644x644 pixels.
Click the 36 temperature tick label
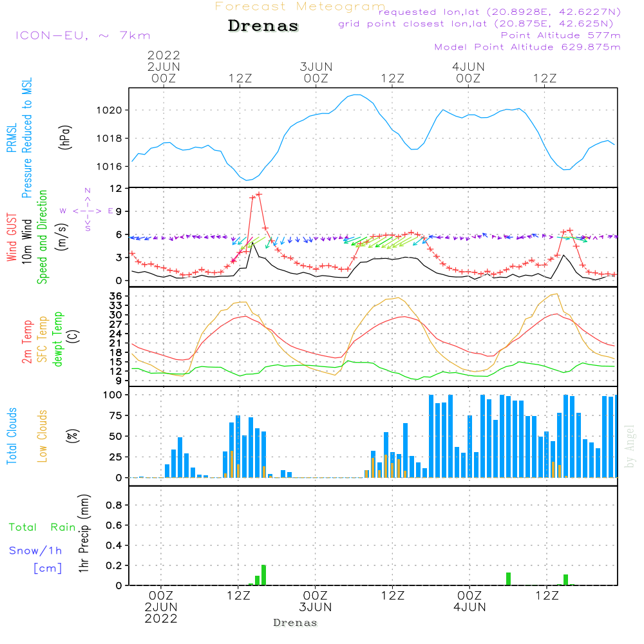click(x=115, y=296)
